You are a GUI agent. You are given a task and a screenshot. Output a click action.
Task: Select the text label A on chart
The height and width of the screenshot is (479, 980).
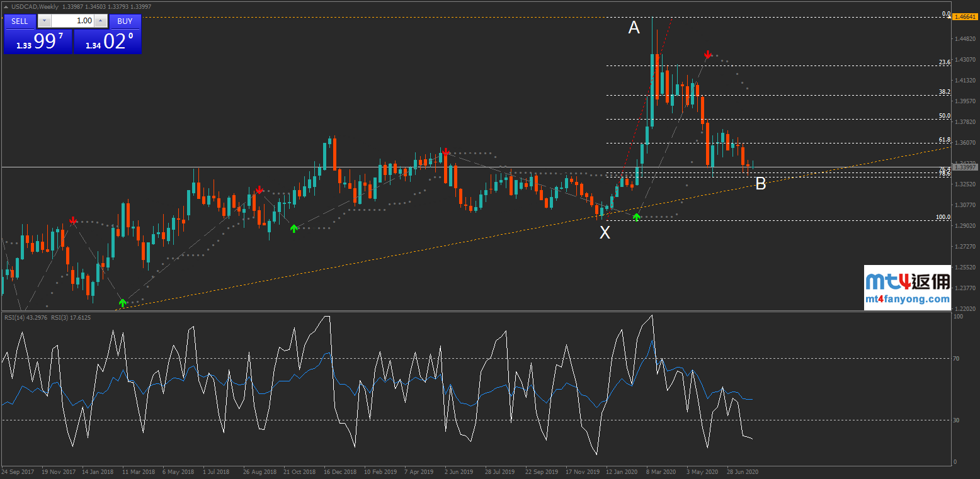tap(634, 28)
